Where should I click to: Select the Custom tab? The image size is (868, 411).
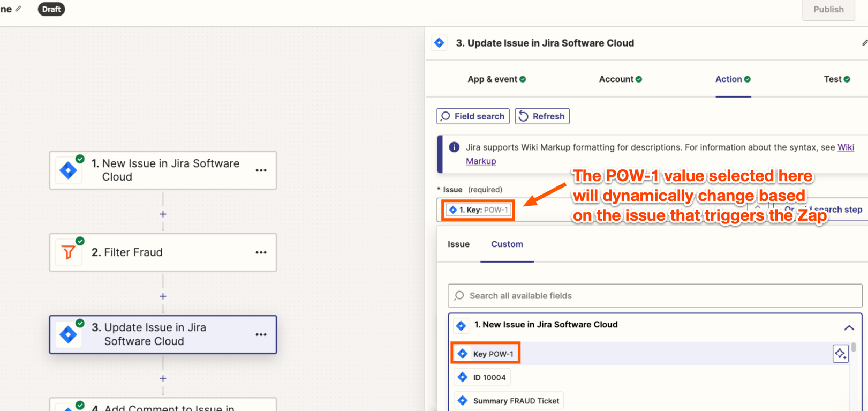tap(507, 244)
